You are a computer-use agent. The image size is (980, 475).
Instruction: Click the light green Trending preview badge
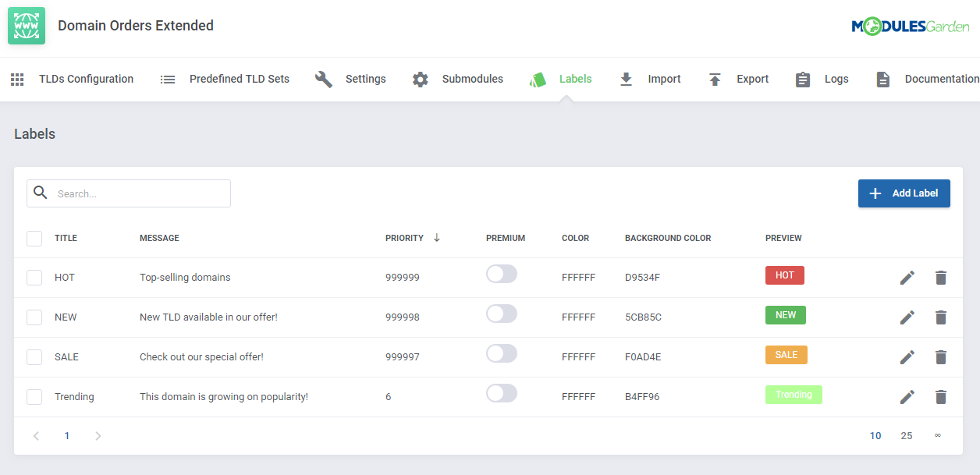[794, 395]
